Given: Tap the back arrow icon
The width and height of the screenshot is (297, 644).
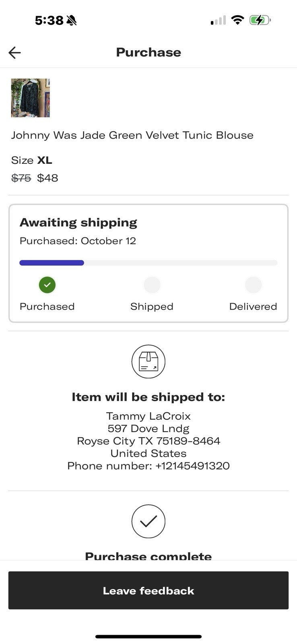Looking at the screenshot, I should tap(14, 52).
